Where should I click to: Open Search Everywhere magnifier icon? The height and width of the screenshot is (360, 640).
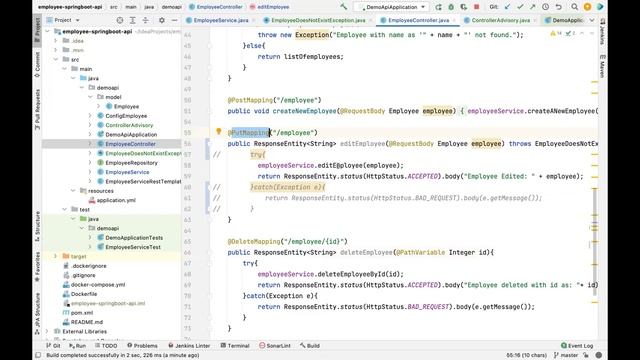coord(575,7)
